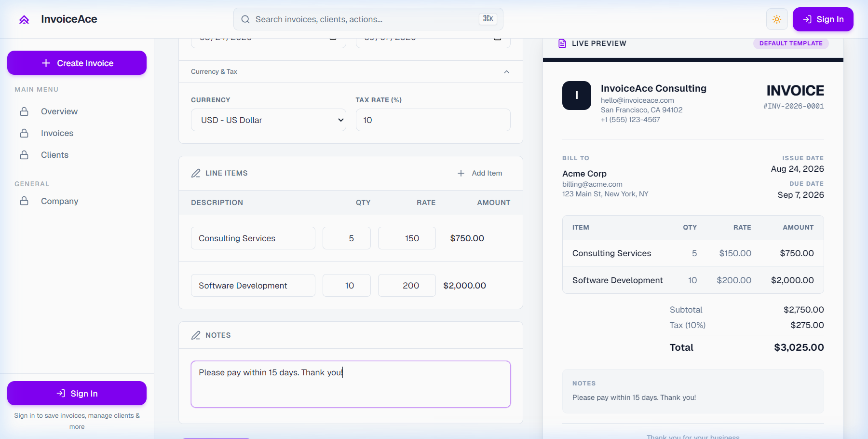Click the InvoiceAce logo icon
Image resolution: width=868 pixels, height=439 pixels.
pos(24,19)
